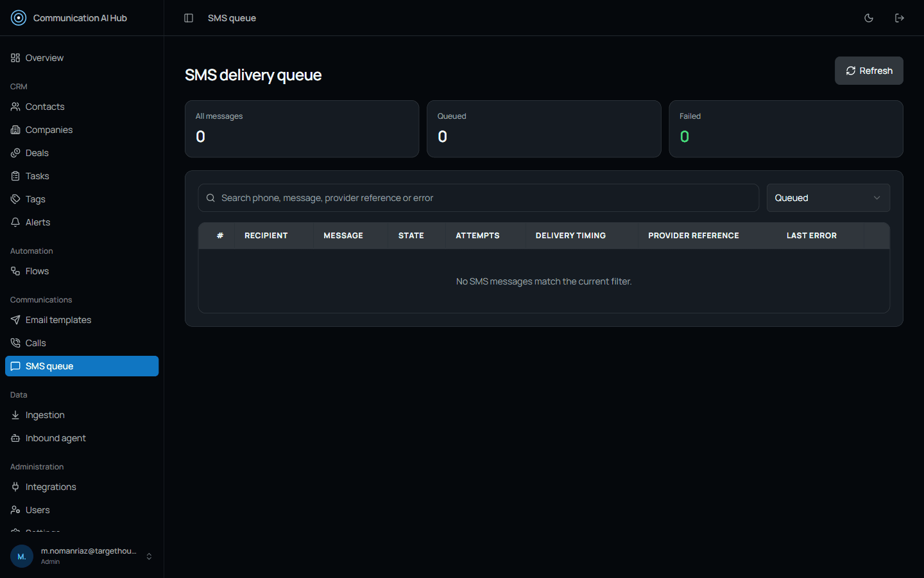Select the All messages stat card
The height and width of the screenshot is (578, 924).
click(302, 128)
